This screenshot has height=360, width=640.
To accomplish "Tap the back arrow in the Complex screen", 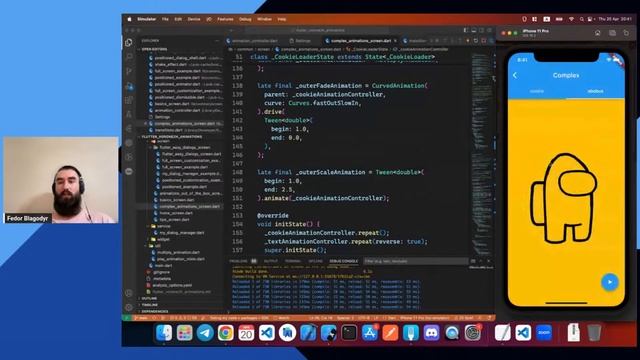I will pyautogui.click(x=515, y=75).
